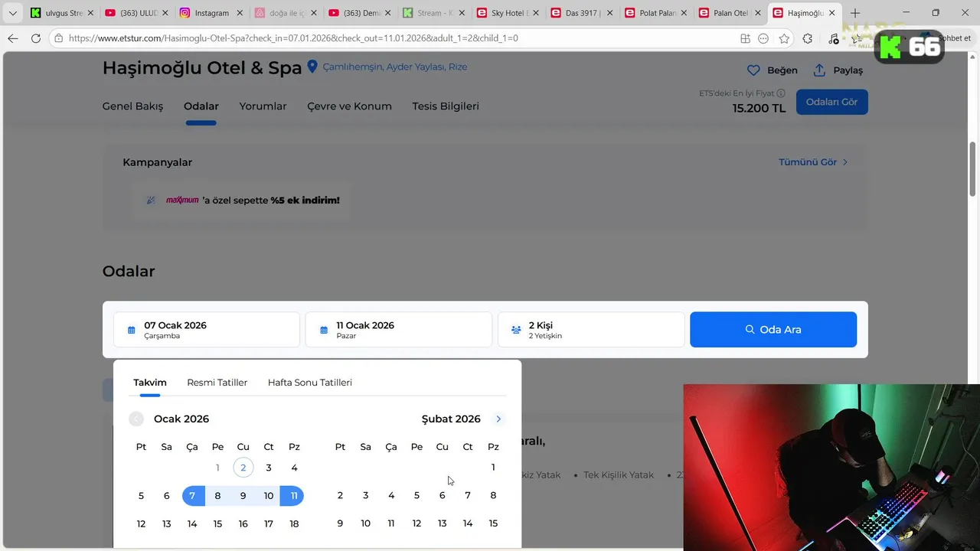Select 11 Ocak as end date
980x551 pixels.
294,496
